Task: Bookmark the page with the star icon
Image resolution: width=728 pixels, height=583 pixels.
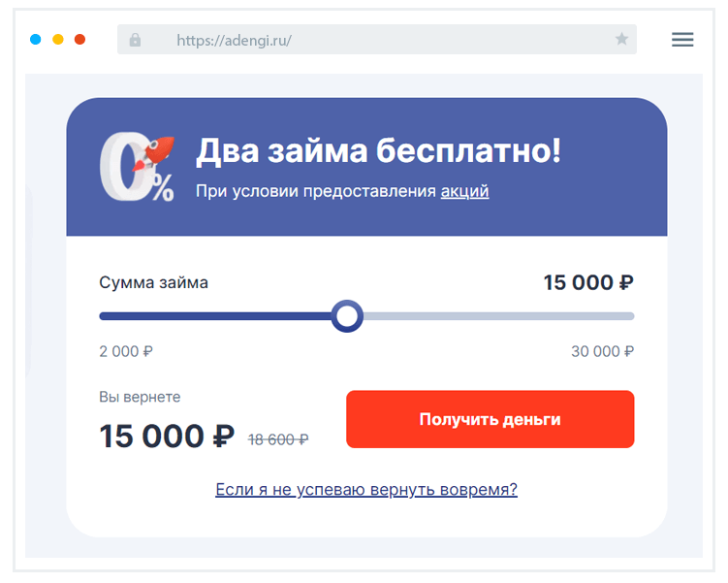Action: pos(621,40)
